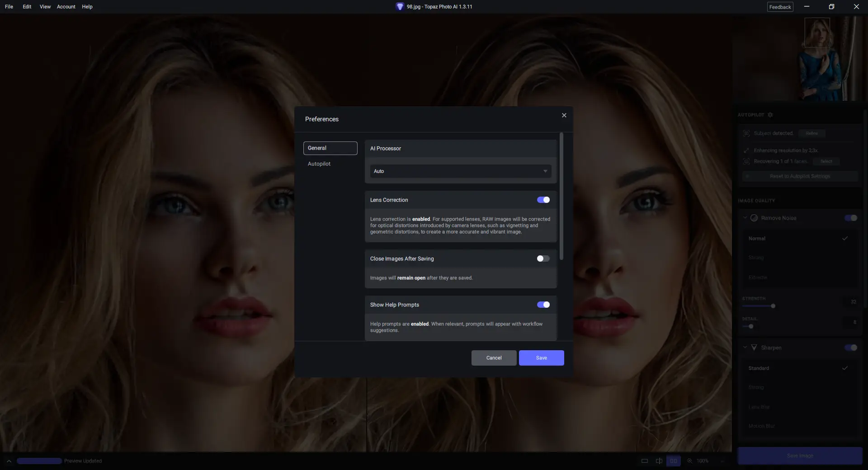868x470 pixels.
Task: Toggle Remove Noise off
Action: 851,218
